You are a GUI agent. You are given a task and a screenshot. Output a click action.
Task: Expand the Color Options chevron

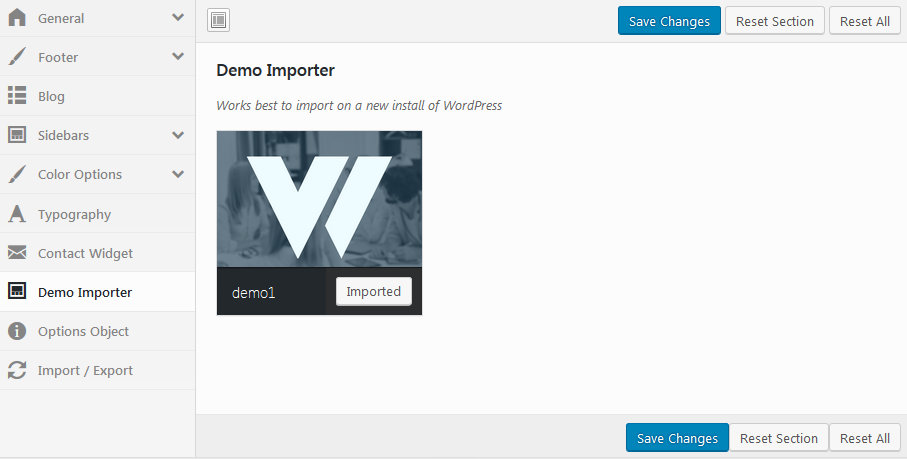(x=178, y=174)
